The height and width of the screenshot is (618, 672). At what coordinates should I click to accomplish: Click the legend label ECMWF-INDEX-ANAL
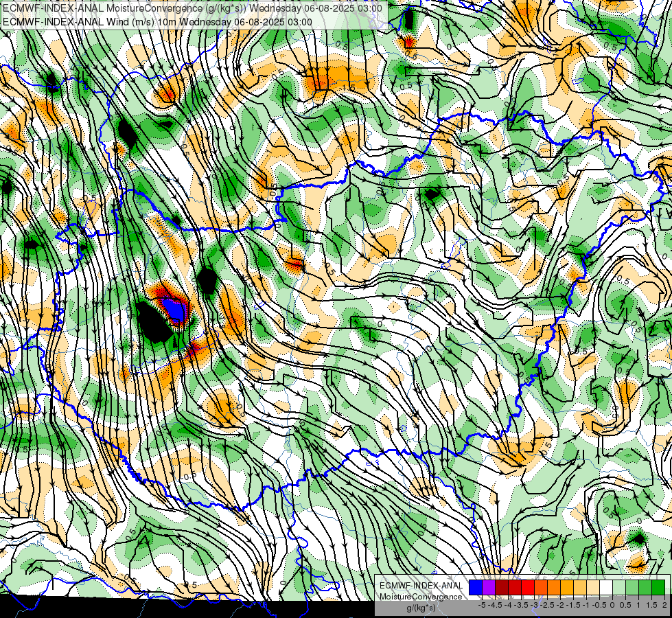421,586
